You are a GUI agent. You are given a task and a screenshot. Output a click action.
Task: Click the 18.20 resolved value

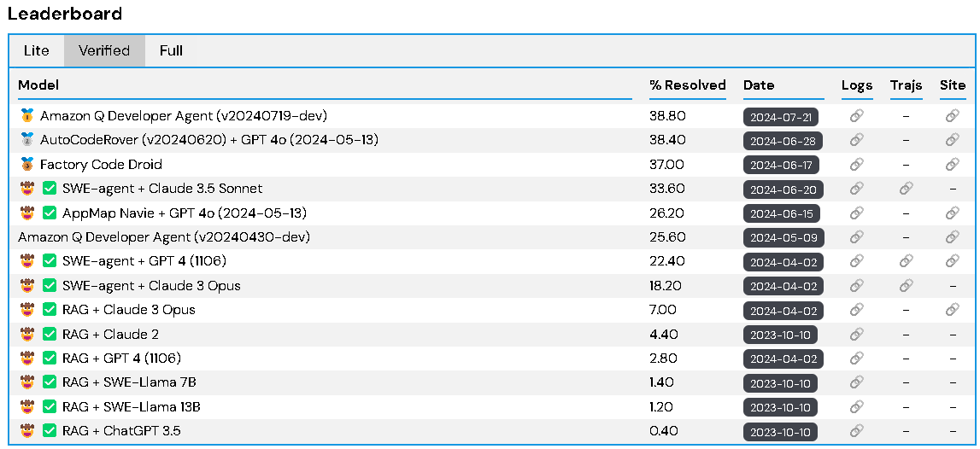(x=665, y=285)
